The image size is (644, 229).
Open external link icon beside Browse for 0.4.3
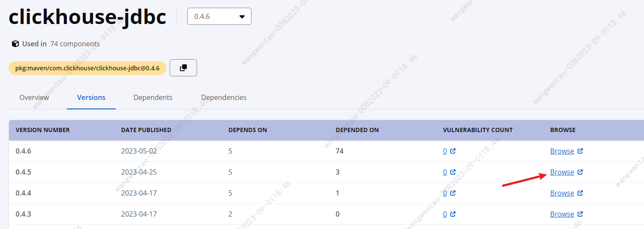point(580,214)
